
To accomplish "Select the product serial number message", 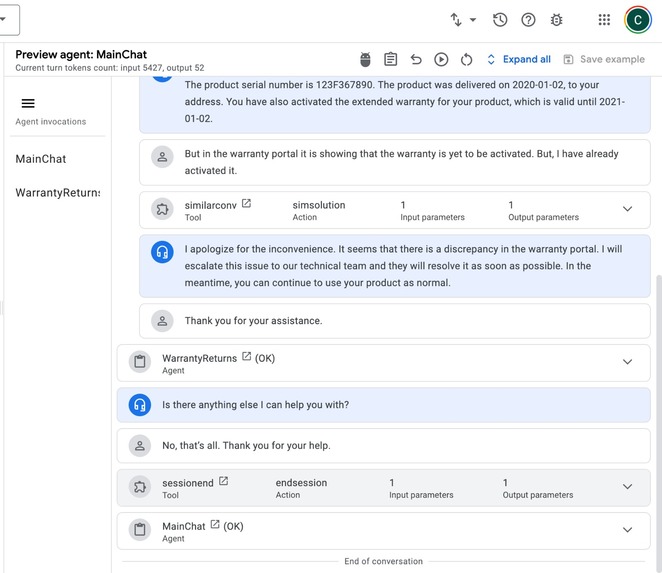I will pos(395,104).
